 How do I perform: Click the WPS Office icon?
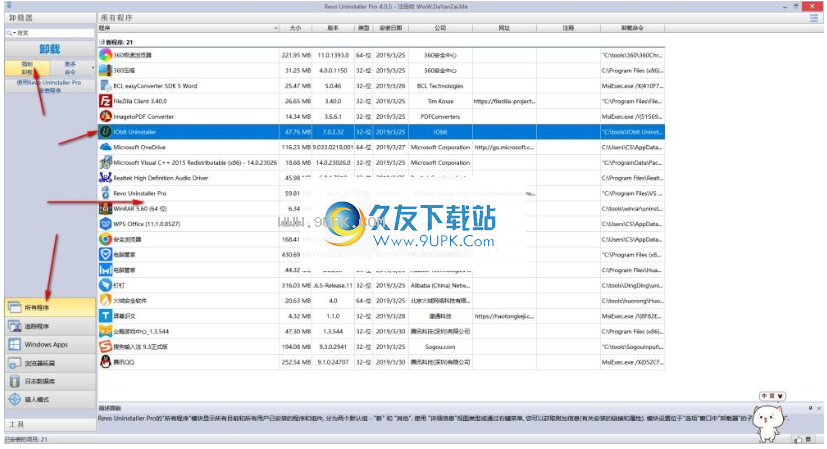105,224
